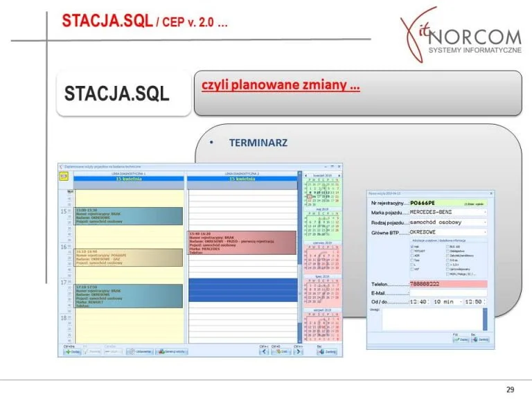Select the 15:00-15:30 appointment on line 1
Viewport: 532px width, 399px height.
(129, 216)
